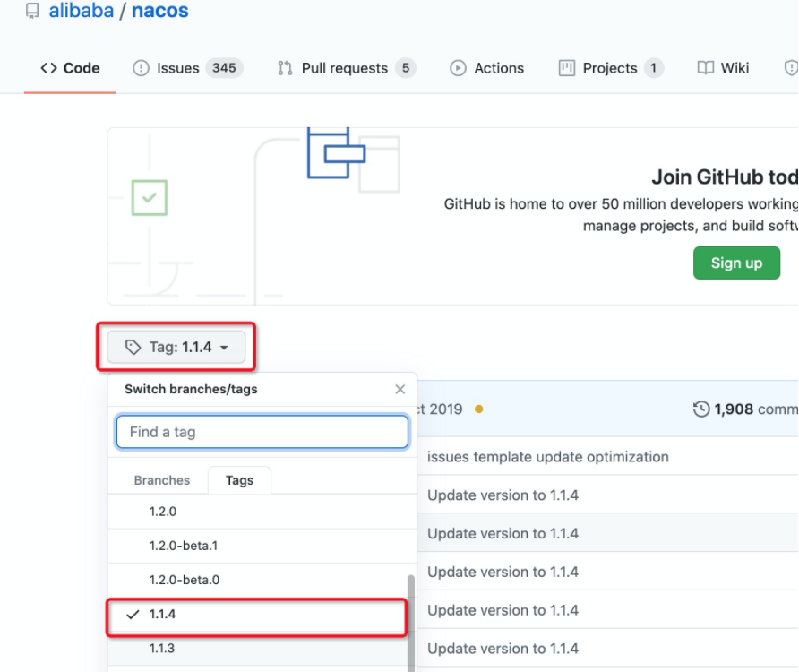Open the Projects tab
This screenshot has height=672, width=799.
pos(611,68)
